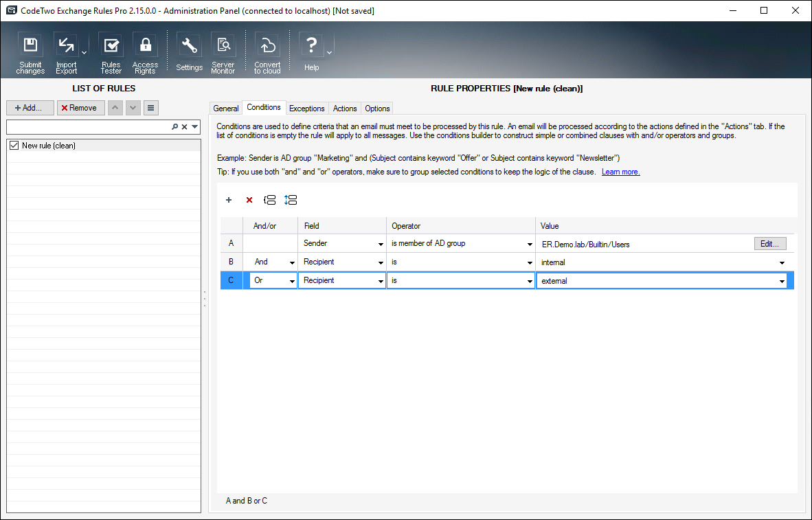Clear the rules search field

184,127
